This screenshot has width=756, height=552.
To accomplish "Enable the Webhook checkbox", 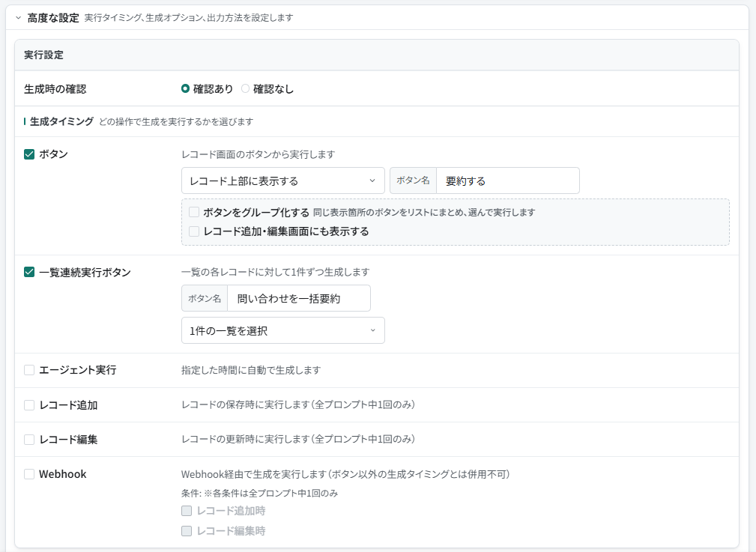I will click(29, 474).
